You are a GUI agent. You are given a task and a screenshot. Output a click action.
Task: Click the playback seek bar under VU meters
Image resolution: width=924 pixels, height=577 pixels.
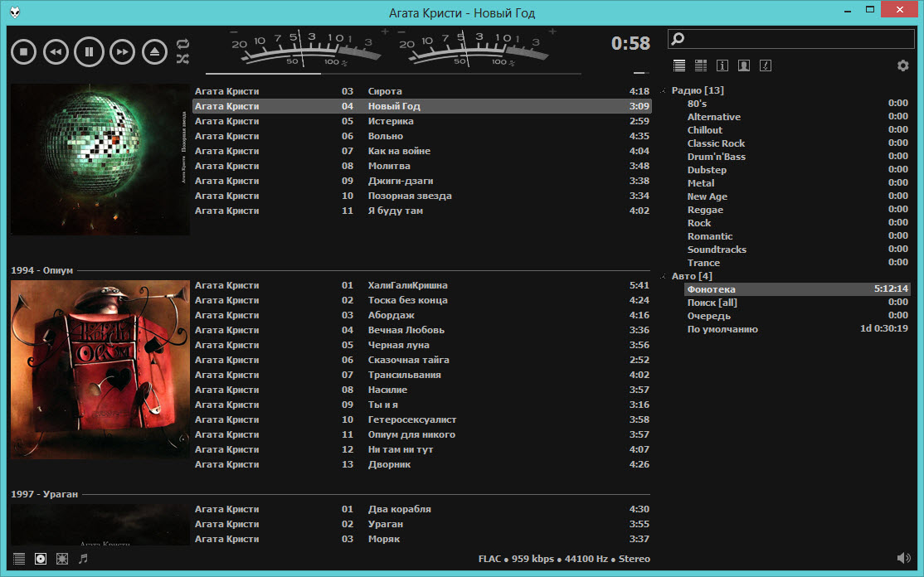(415, 73)
